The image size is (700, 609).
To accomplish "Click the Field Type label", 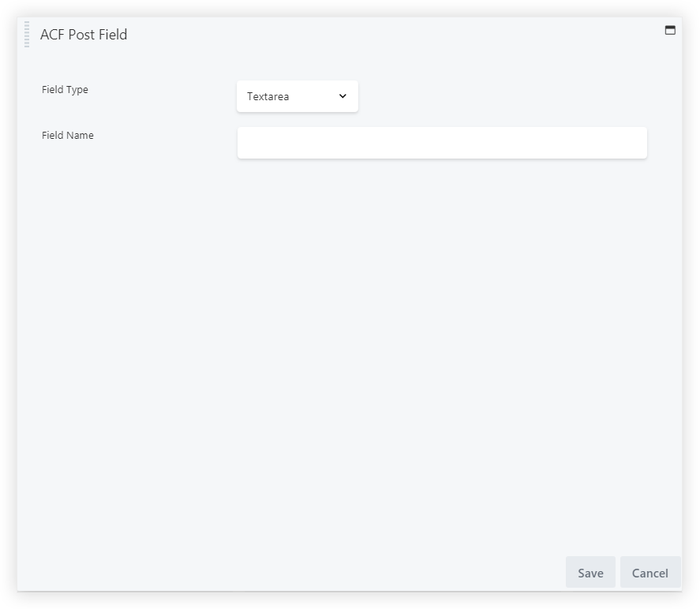I will click(x=65, y=90).
